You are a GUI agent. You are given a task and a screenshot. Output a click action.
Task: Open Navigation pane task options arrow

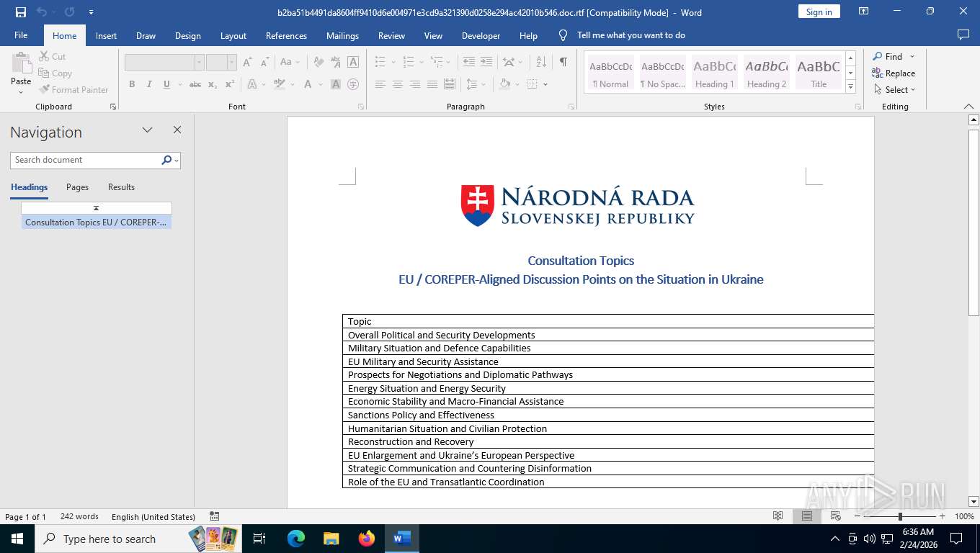pyautogui.click(x=147, y=130)
